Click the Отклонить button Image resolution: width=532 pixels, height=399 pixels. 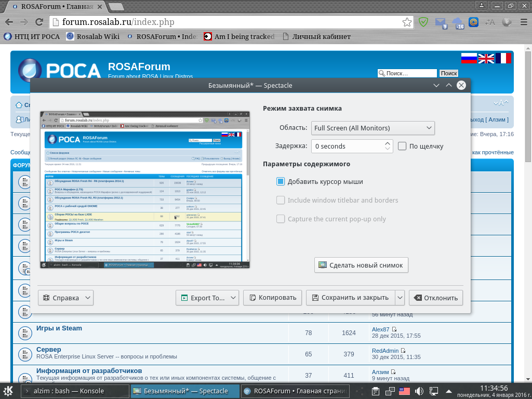(436, 298)
